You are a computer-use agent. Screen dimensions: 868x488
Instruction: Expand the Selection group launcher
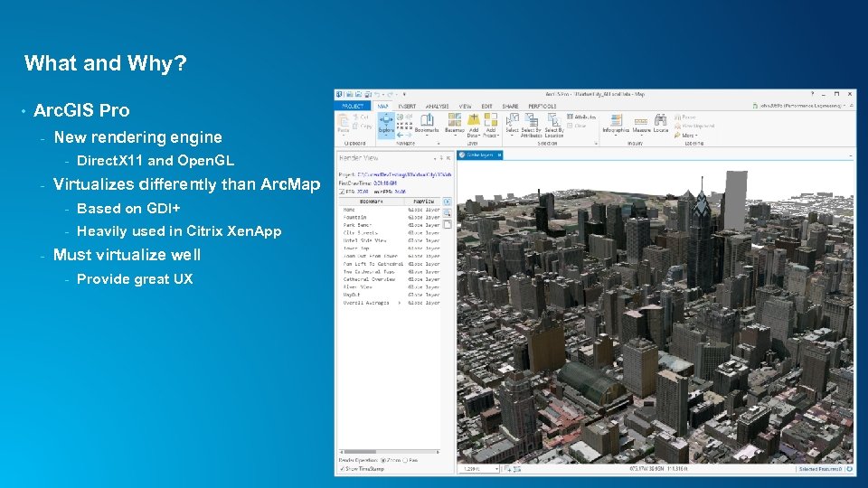(x=596, y=144)
